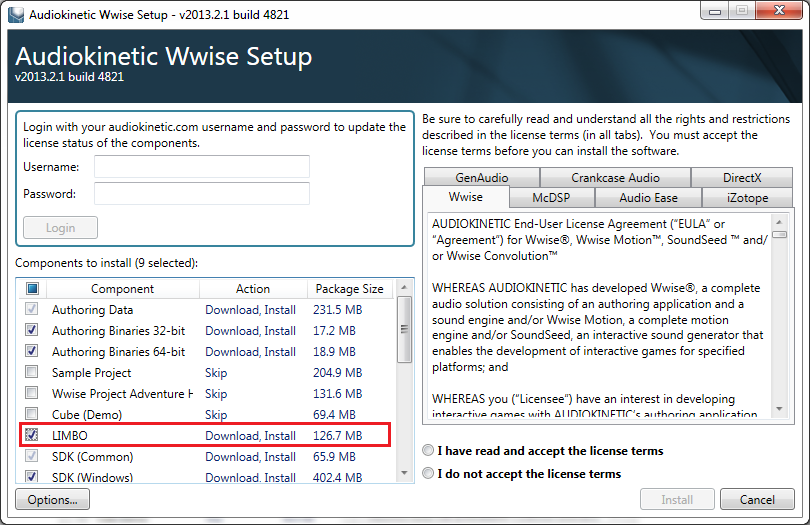Toggle the select-all components header checkbox
This screenshot has height=525, width=810.
click(32, 288)
